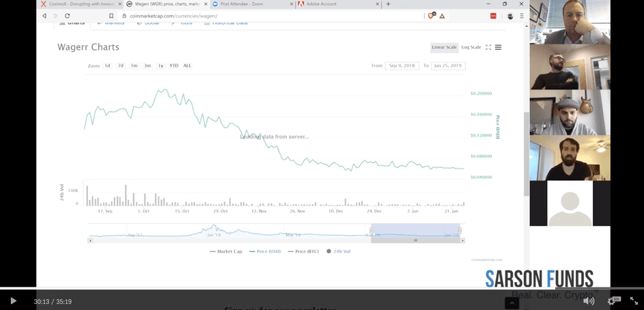Open browser profile avatar
Screen dimensions: 644x310
[510, 16]
